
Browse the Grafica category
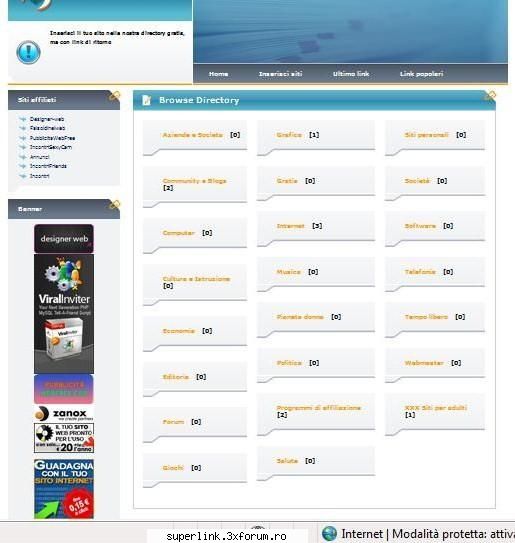[x=289, y=135]
